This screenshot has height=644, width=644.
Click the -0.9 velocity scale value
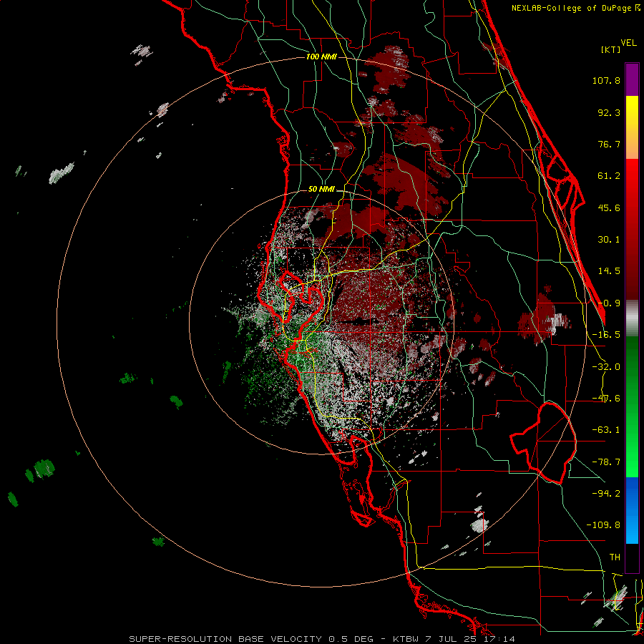[x=609, y=303]
